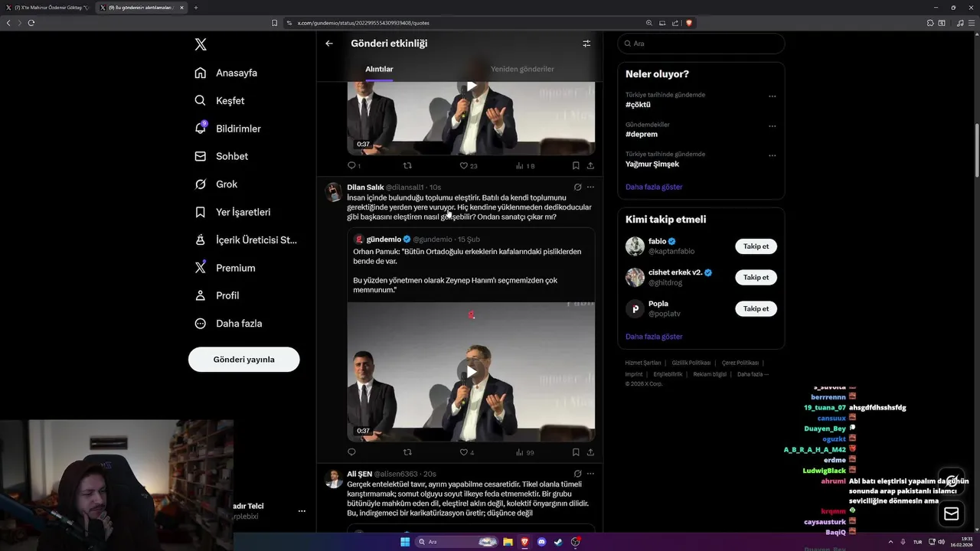
Task: Follow Popla with Takip et
Action: pyautogui.click(x=756, y=308)
